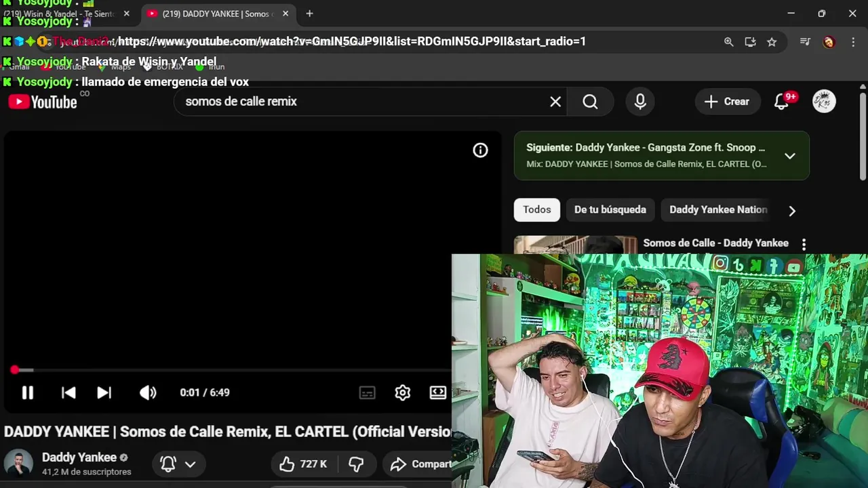This screenshot has height=488, width=868.
Task: Open the Daddy Yankee channel name link
Action: [x=79, y=457]
